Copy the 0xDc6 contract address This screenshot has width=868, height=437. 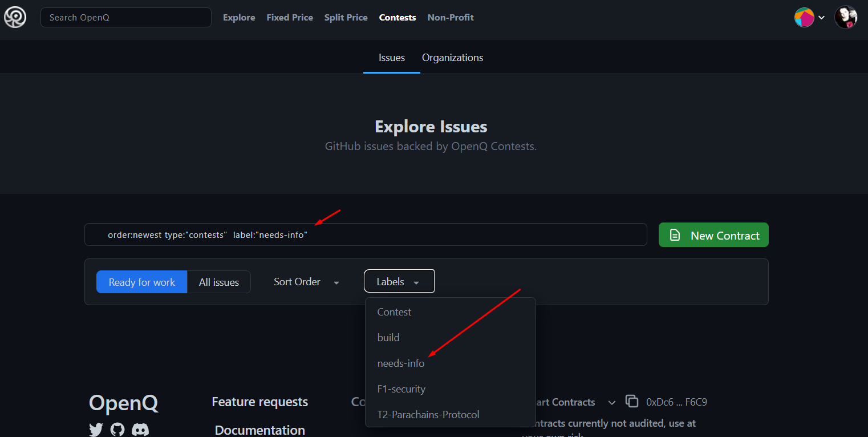pyautogui.click(x=632, y=402)
